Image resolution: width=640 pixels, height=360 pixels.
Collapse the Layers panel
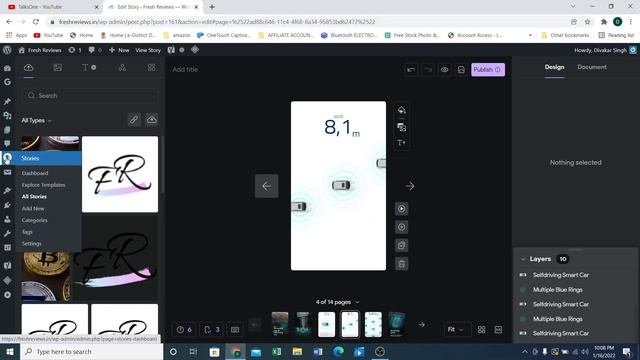pyautogui.click(x=523, y=259)
